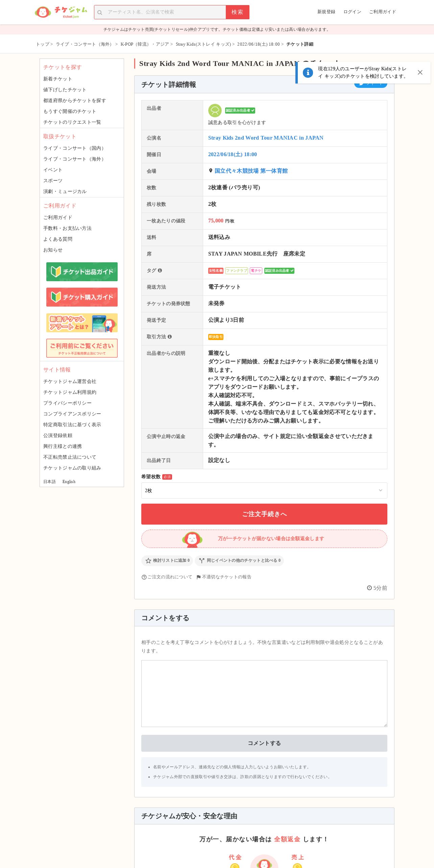Screen dimensions: 434x868
Task: Click the question icon for ご注文の流れについて
Action: [144, 577]
